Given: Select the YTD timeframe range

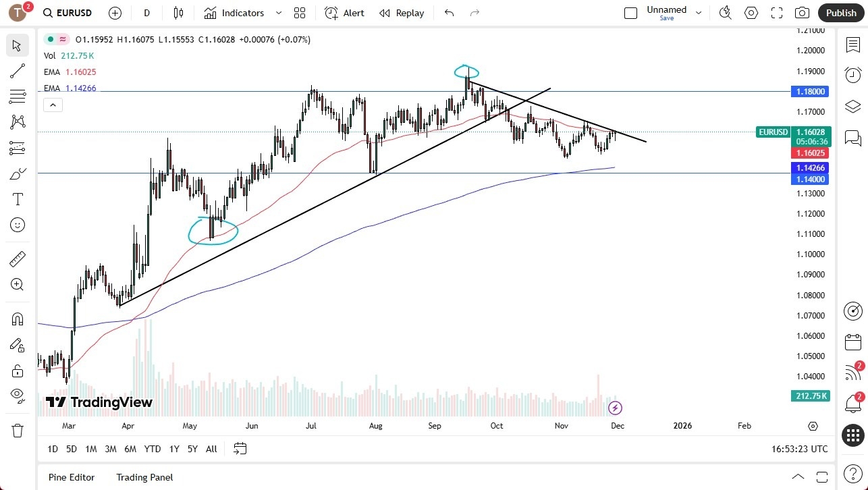Looking at the screenshot, I should (x=152, y=448).
